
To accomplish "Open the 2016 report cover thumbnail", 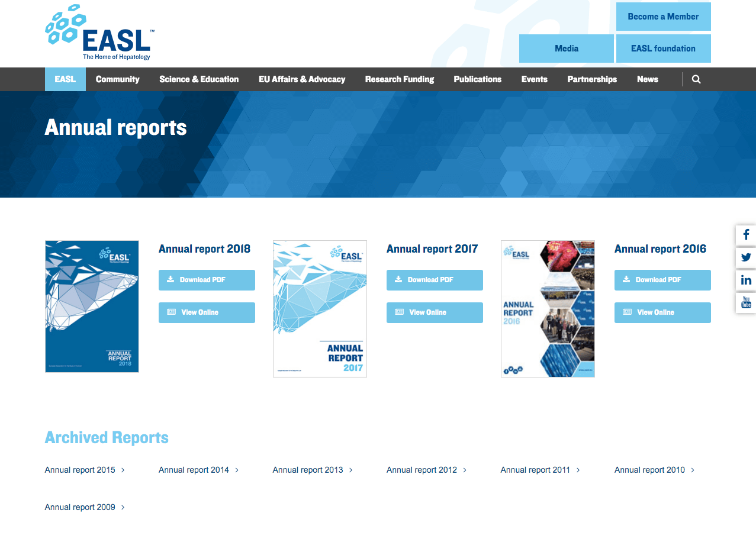I will pyautogui.click(x=548, y=309).
